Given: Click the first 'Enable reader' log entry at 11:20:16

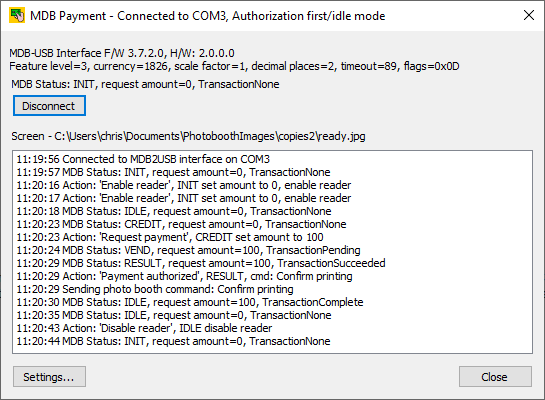Looking at the screenshot, I should tap(184, 185).
